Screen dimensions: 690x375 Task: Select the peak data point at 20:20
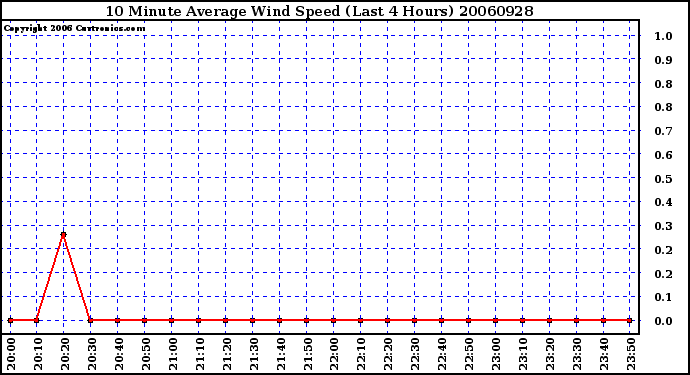[63, 235]
